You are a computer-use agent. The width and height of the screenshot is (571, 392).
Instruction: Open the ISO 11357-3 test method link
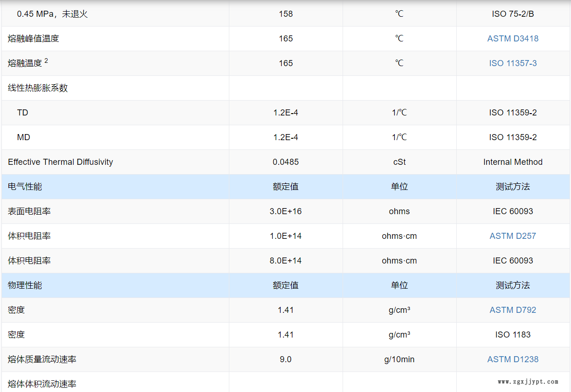(513, 63)
